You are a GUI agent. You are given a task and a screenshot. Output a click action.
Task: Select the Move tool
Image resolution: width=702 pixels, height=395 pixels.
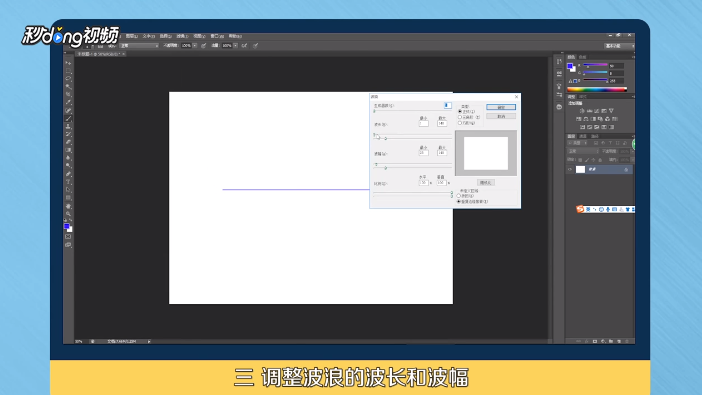[68, 63]
